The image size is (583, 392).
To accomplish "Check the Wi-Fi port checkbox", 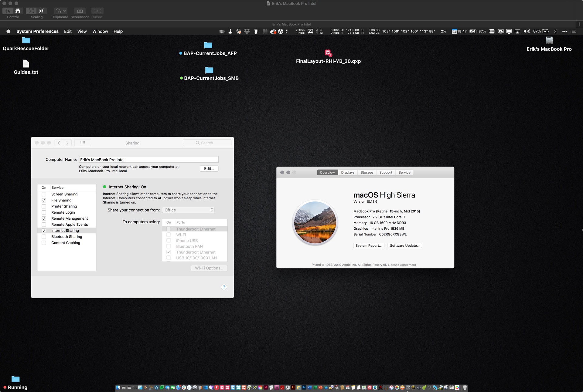I will [169, 235].
